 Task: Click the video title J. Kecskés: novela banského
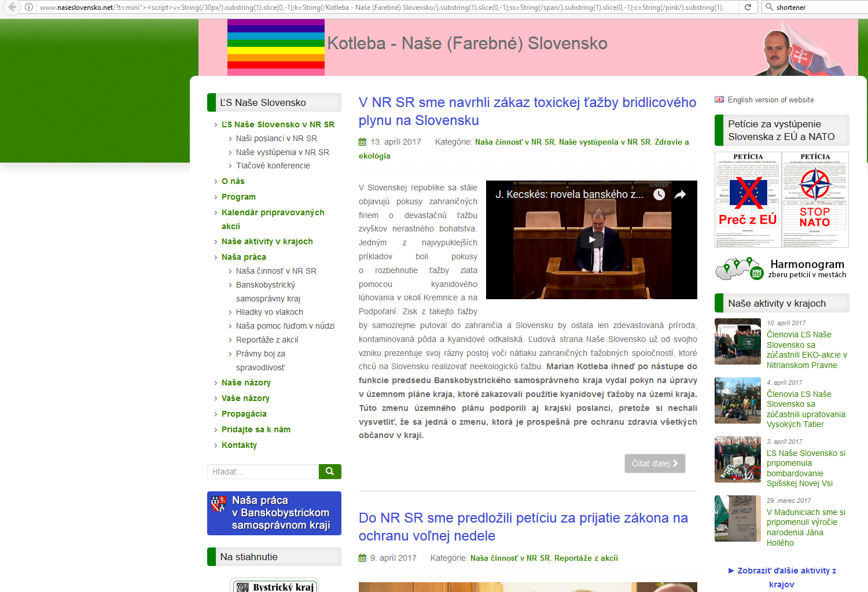[569, 194]
